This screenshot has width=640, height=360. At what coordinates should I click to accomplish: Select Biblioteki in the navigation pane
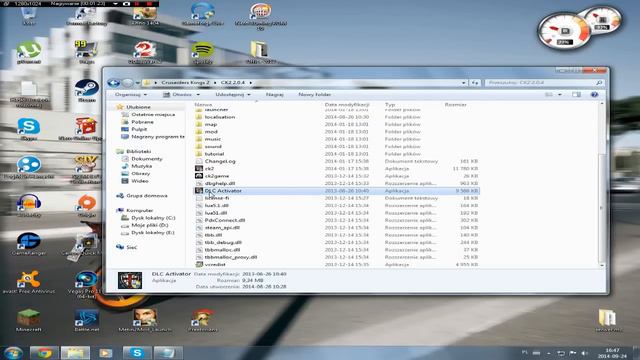coord(138,151)
